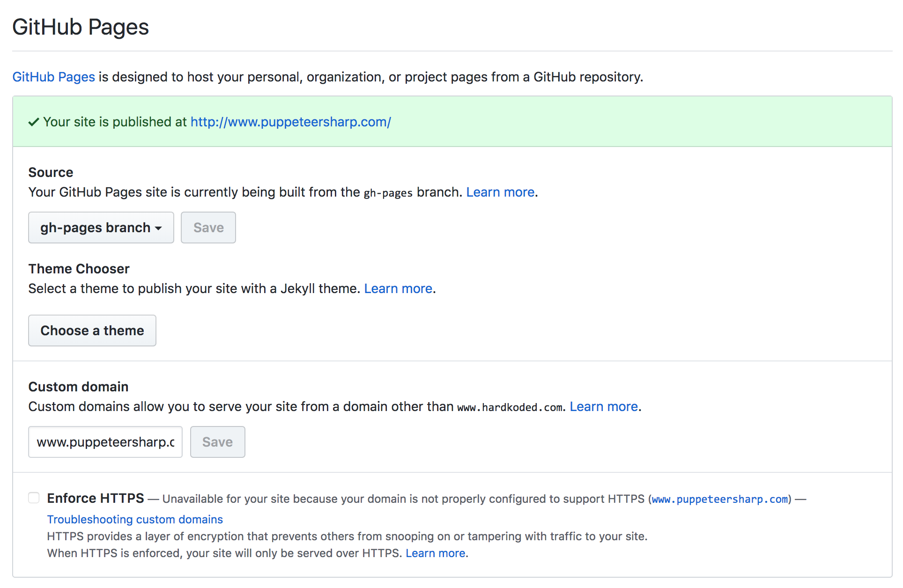Click the Theme Chooser section heading
Viewport: 903px width, 588px height.
coord(79,269)
